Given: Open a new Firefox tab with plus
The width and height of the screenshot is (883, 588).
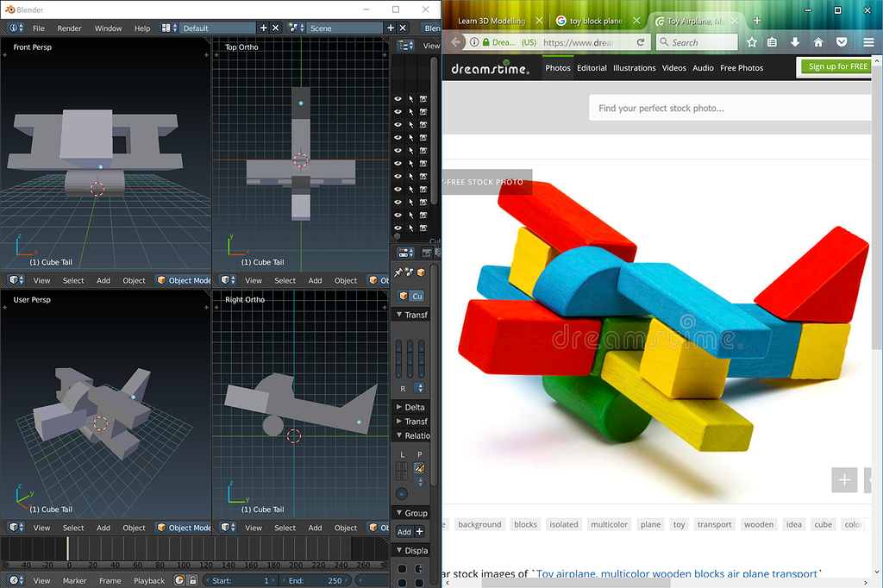Looking at the screenshot, I should pyautogui.click(x=757, y=21).
